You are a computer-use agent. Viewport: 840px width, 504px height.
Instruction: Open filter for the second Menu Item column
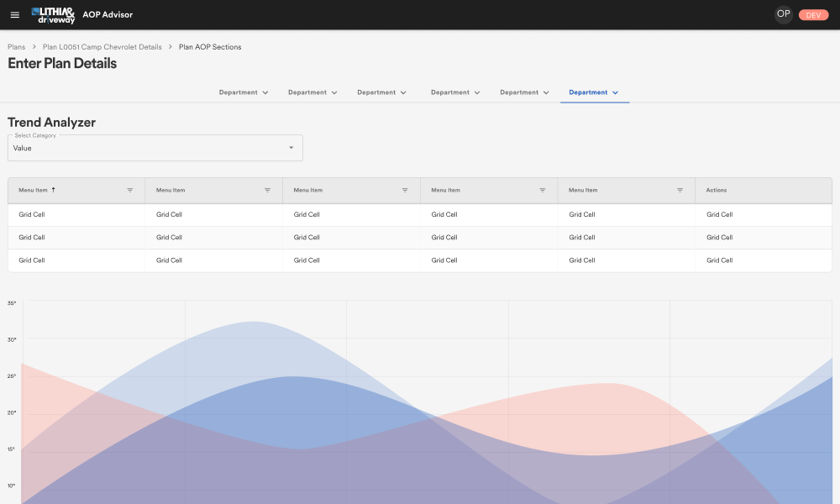(267, 191)
